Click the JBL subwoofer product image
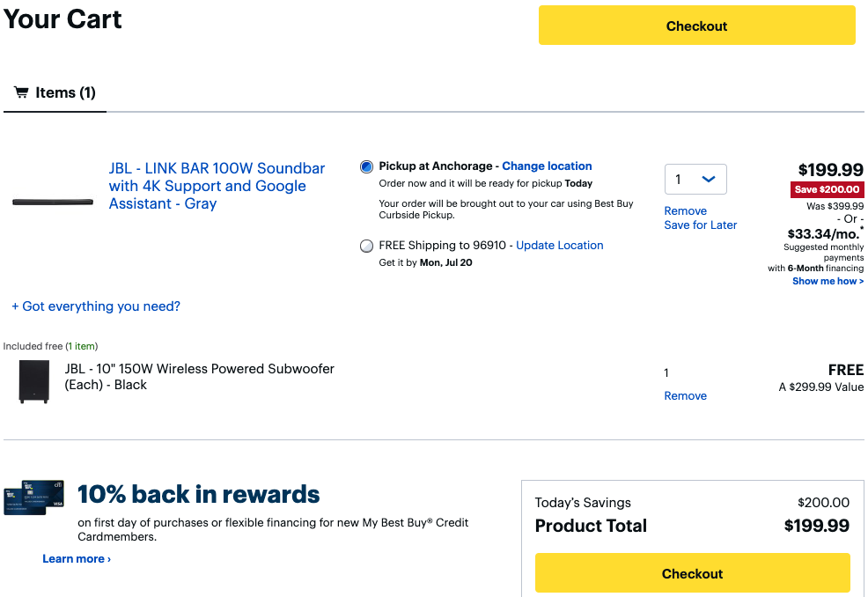Viewport: 868px width, 597px height. 34,381
